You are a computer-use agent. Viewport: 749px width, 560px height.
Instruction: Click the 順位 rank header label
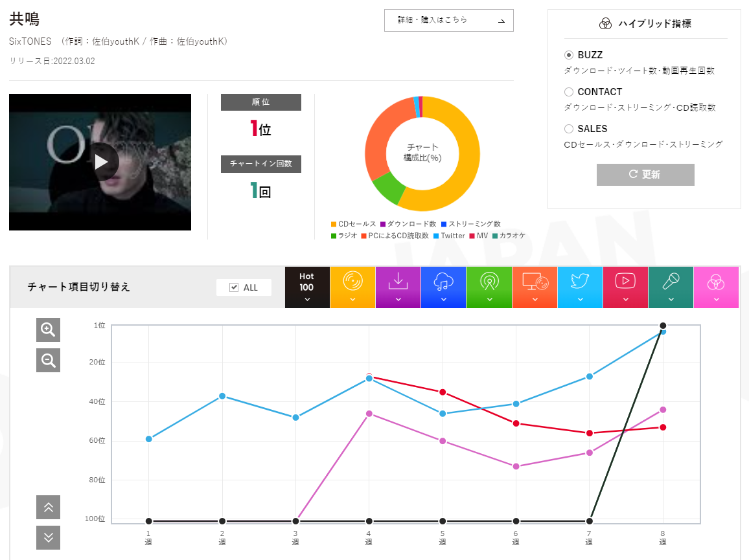261,102
